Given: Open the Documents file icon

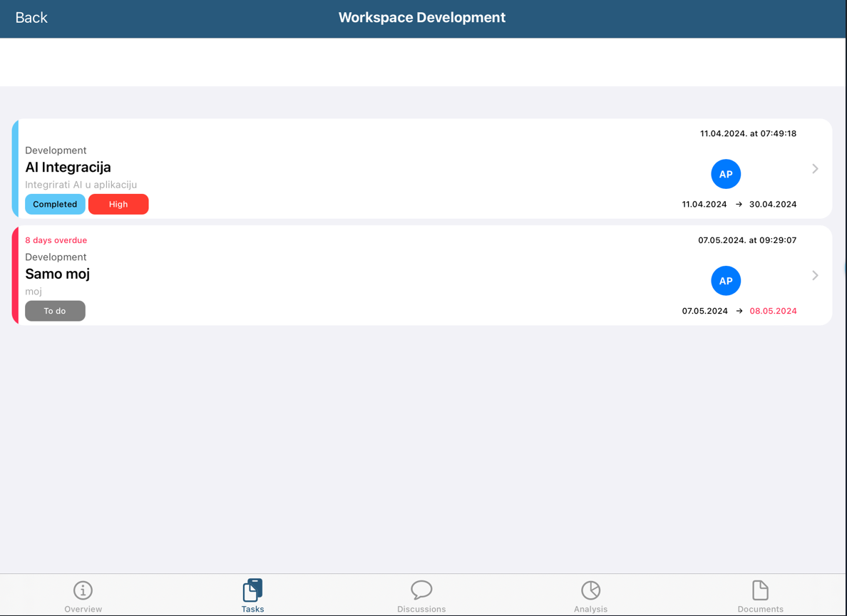Looking at the screenshot, I should [760, 590].
